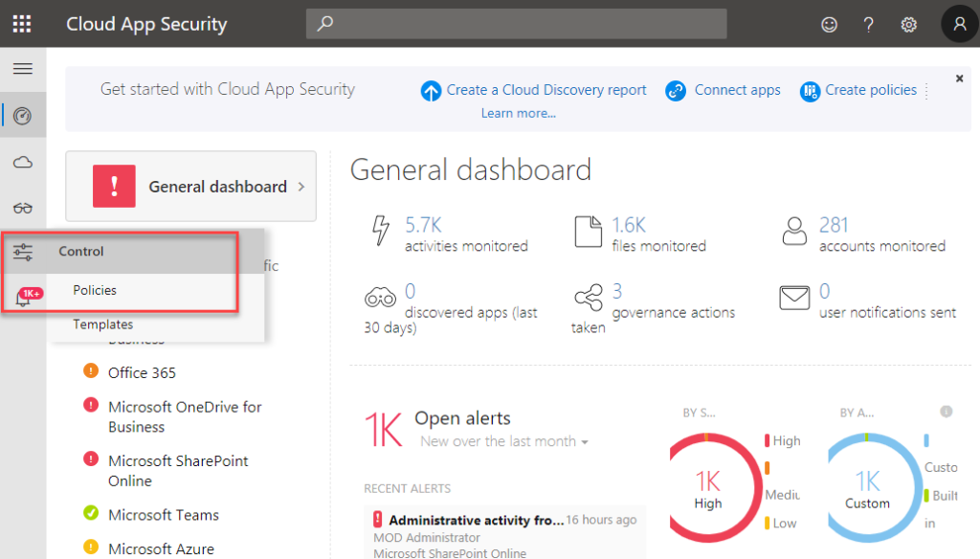Click the Built-in legend green swatch
The width and height of the screenshot is (980, 559).
(926, 496)
